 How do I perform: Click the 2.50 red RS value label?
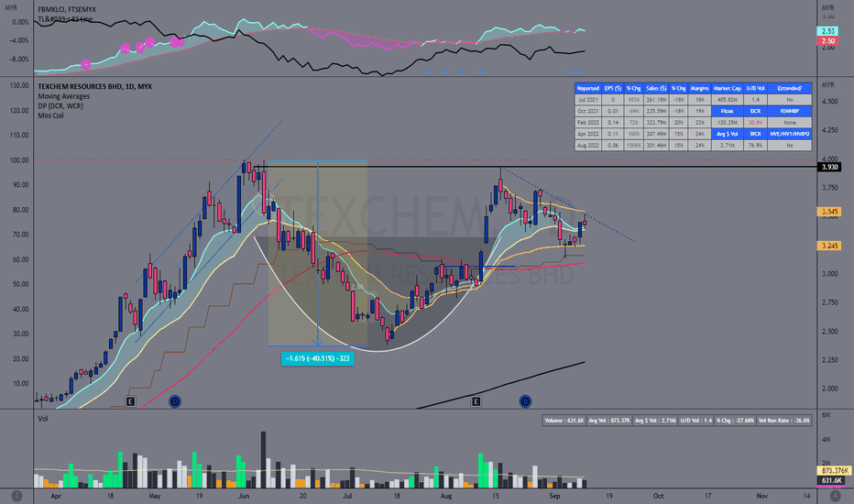pyautogui.click(x=827, y=41)
